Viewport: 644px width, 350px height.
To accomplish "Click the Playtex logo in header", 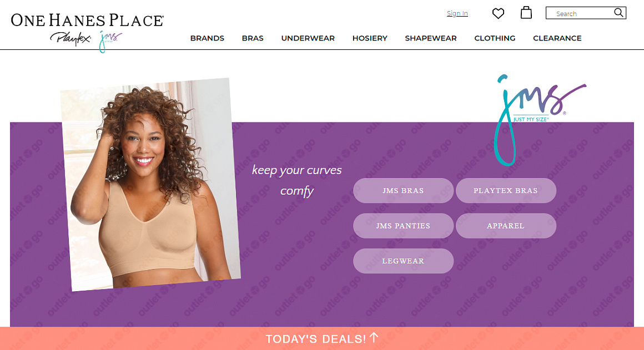I will pos(71,39).
